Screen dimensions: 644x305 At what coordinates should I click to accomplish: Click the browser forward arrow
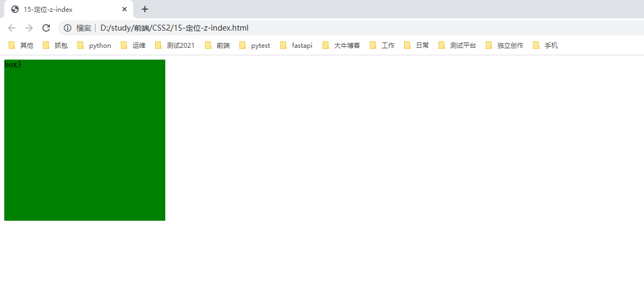click(29, 28)
